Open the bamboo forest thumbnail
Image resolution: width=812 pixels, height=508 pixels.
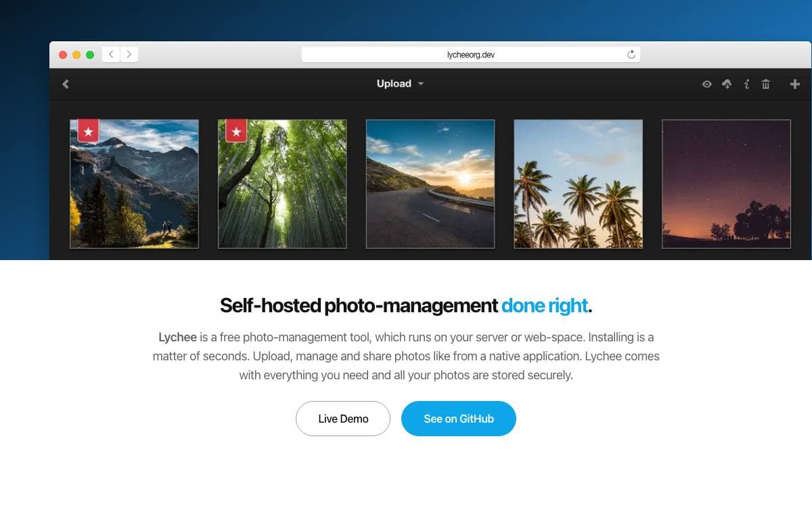[282, 184]
